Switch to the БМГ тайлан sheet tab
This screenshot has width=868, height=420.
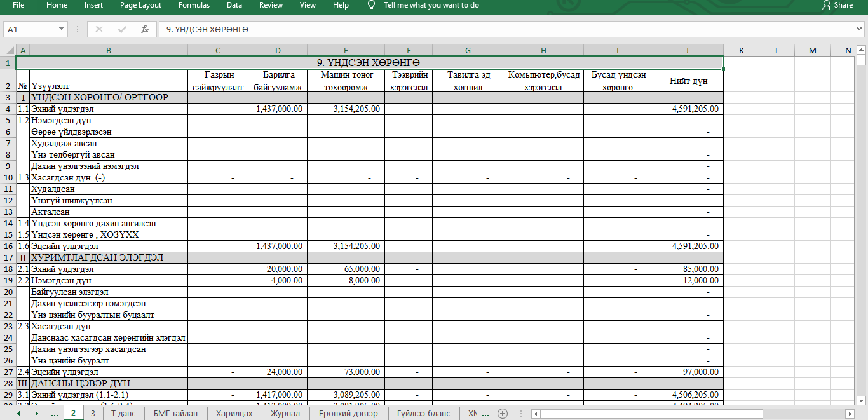click(175, 413)
